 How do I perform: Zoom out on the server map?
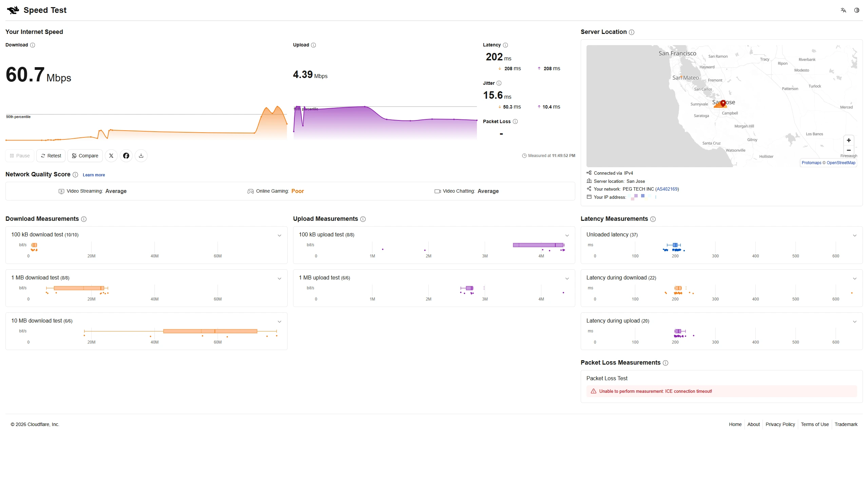(849, 150)
